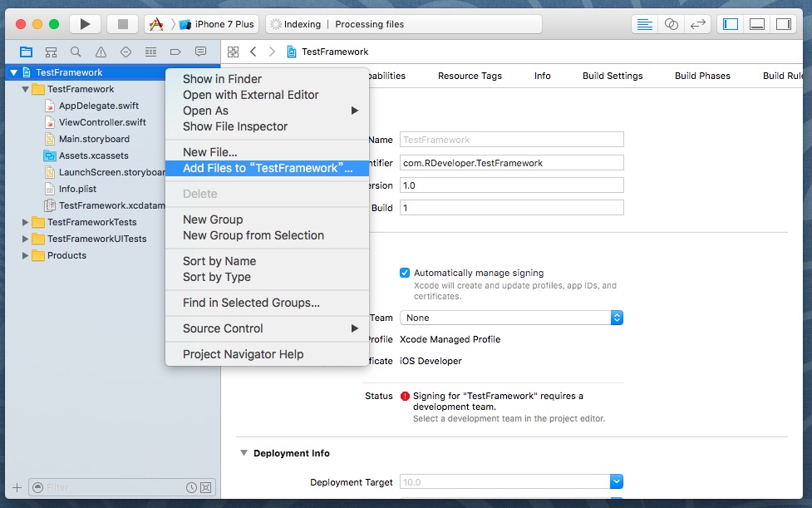Open the Test navigator
This screenshot has height=508, width=812.
[125, 52]
